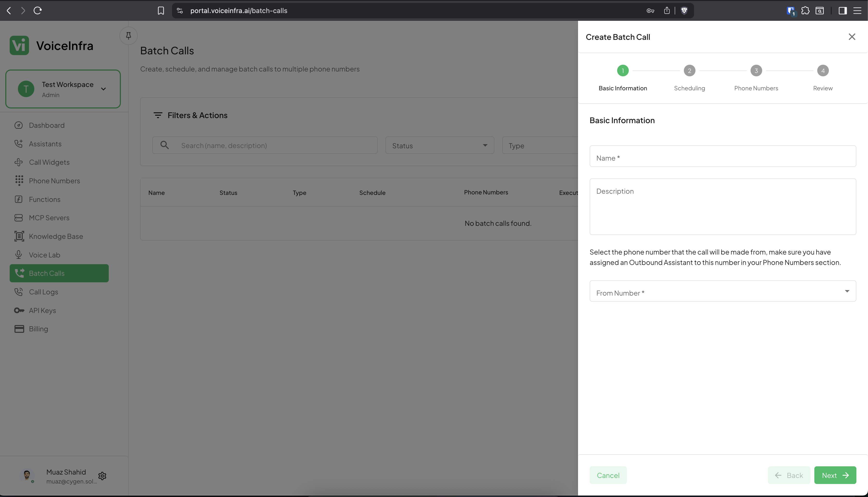
Task: Click the share icon in address bar
Action: 666,11
